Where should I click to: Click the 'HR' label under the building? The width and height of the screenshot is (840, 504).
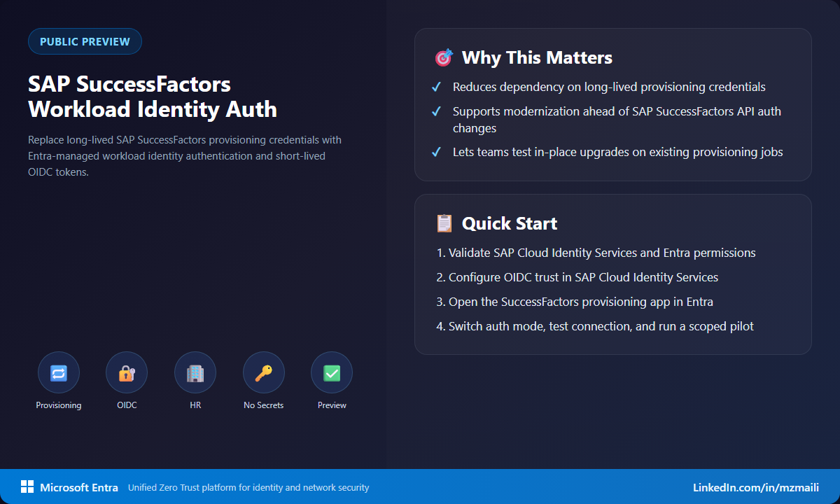195,405
